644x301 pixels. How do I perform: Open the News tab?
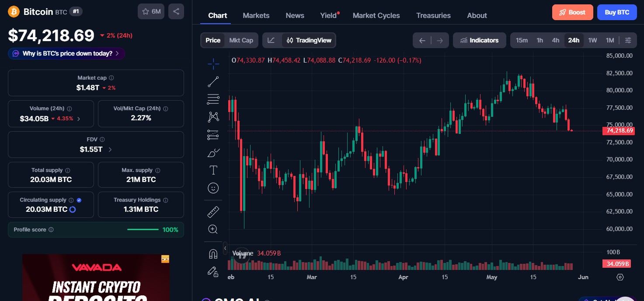(x=295, y=15)
